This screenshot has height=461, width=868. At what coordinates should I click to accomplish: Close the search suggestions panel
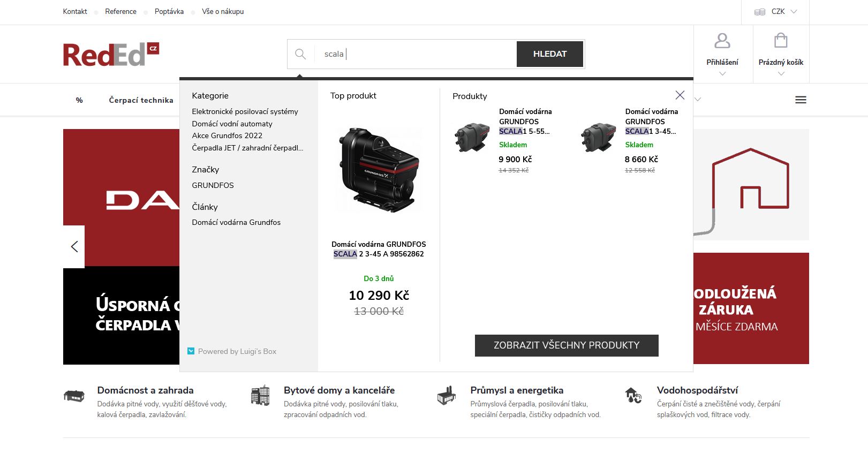tap(680, 95)
